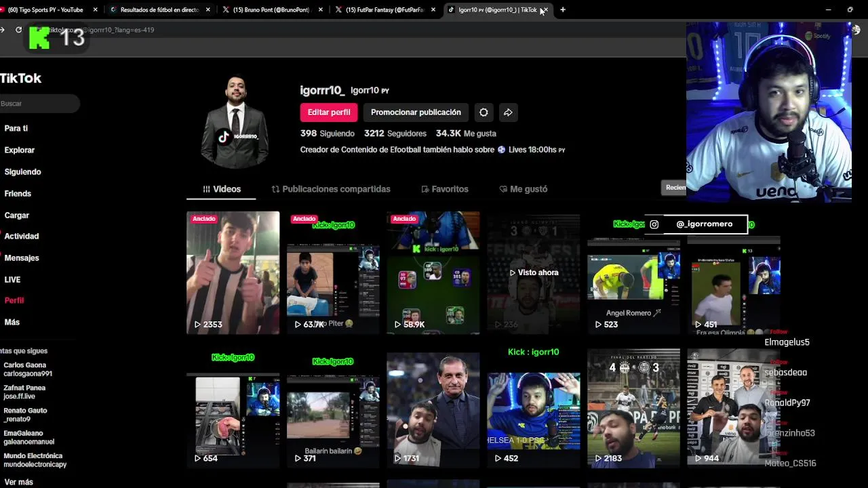Open Carlos Gaona followed account
Screen dimensions: 868x488
pos(28,369)
